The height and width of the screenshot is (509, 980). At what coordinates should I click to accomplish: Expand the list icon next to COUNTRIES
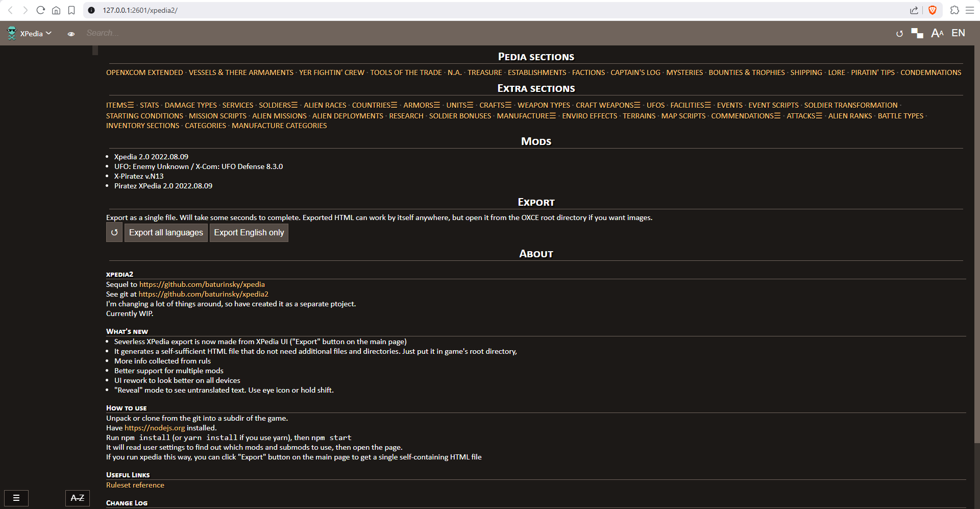[x=394, y=105]
